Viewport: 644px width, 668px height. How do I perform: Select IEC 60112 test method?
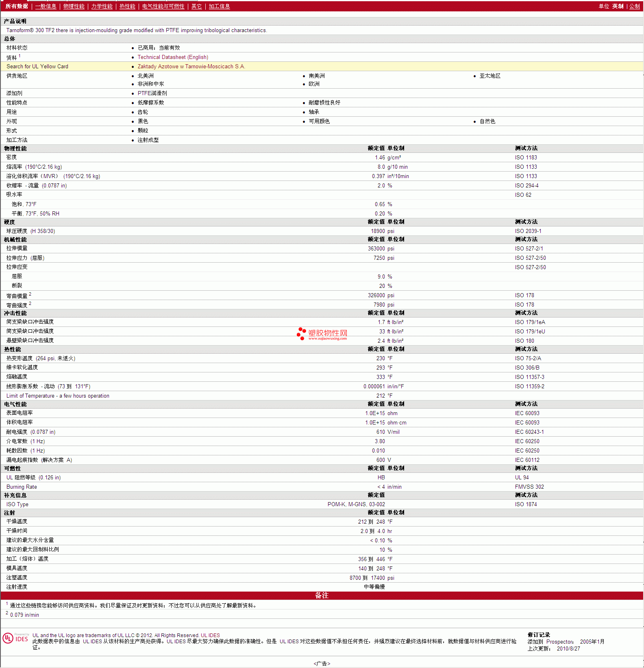click(x=527, y=460)
